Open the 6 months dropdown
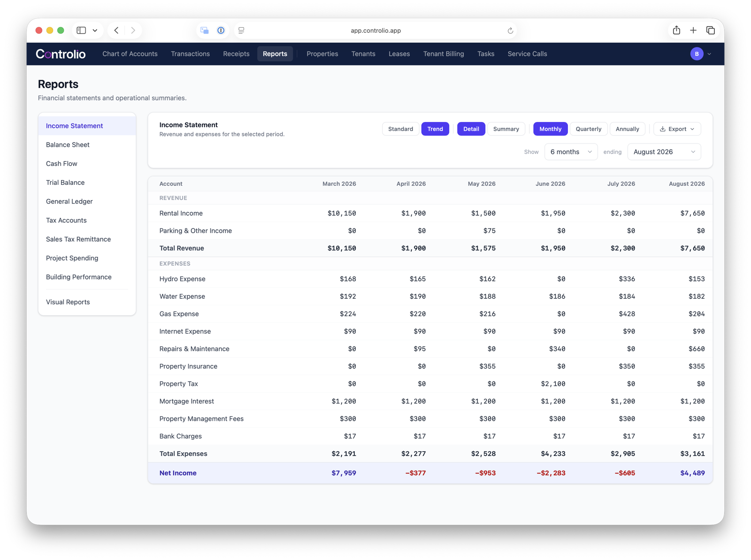 tap(571, 152)
